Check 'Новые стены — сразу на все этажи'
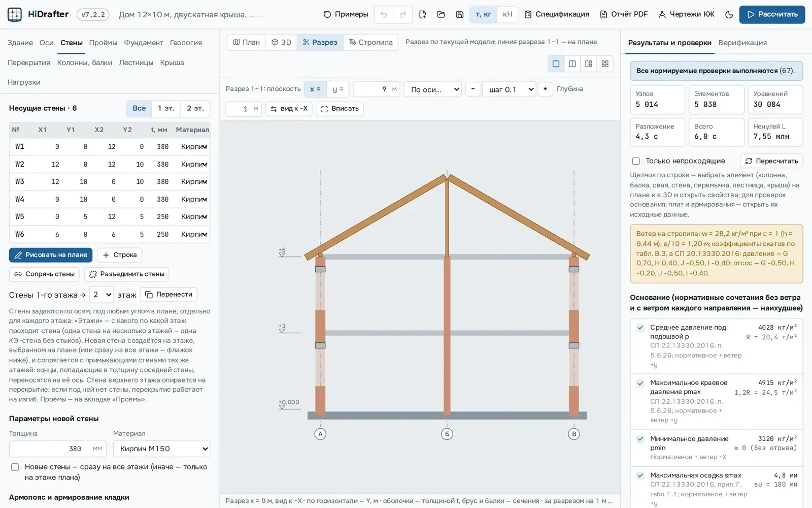The image size is (812, 508). click(15, 467)
